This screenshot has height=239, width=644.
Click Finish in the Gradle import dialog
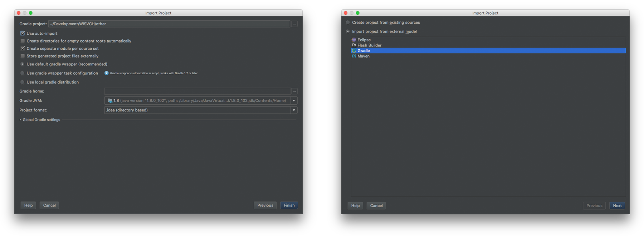point(289,205)
